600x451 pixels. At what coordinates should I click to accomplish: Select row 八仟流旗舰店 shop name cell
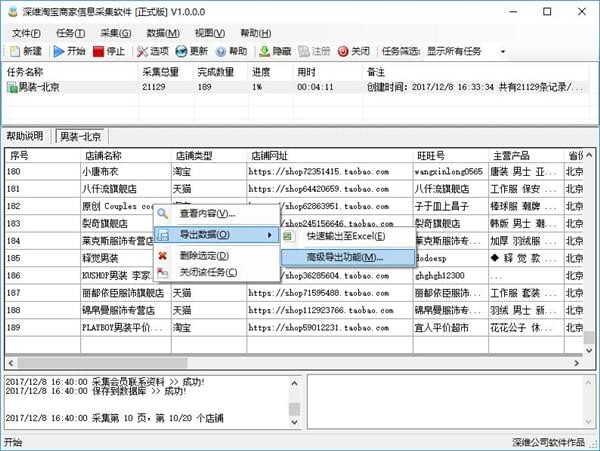[126, 189]
